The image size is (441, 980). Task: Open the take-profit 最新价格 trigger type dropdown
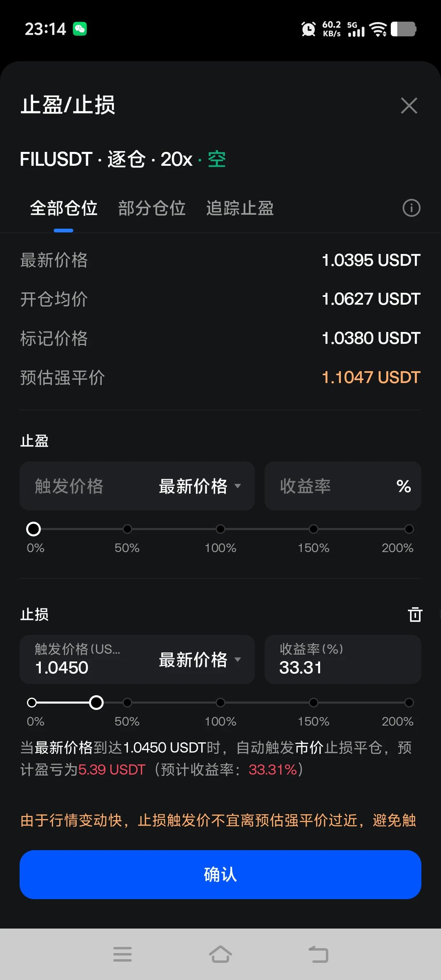click(200, 486)
